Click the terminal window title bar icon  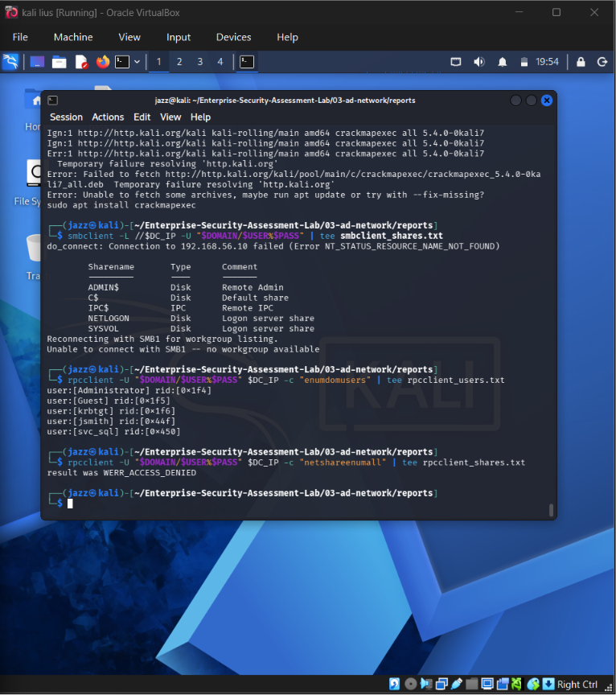click(x=53, y=101)
